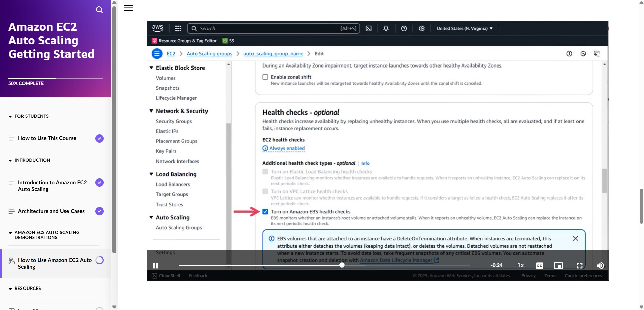Viewport: 644px width, 310px height.
Task: Open CloudShell icon in top bar
Action: click(x=369, y=28)
